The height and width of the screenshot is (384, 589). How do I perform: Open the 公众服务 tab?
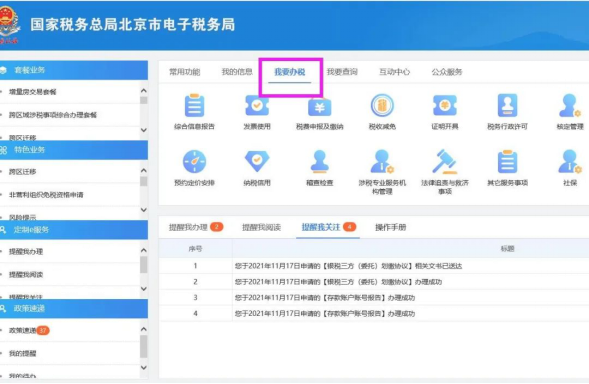point(447,72)
